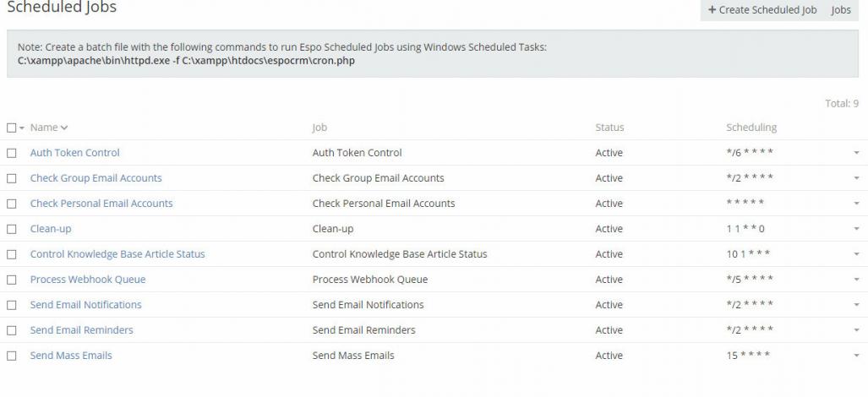View the Send Email Notifications job

pyautogui.click(x=85, y=305)
